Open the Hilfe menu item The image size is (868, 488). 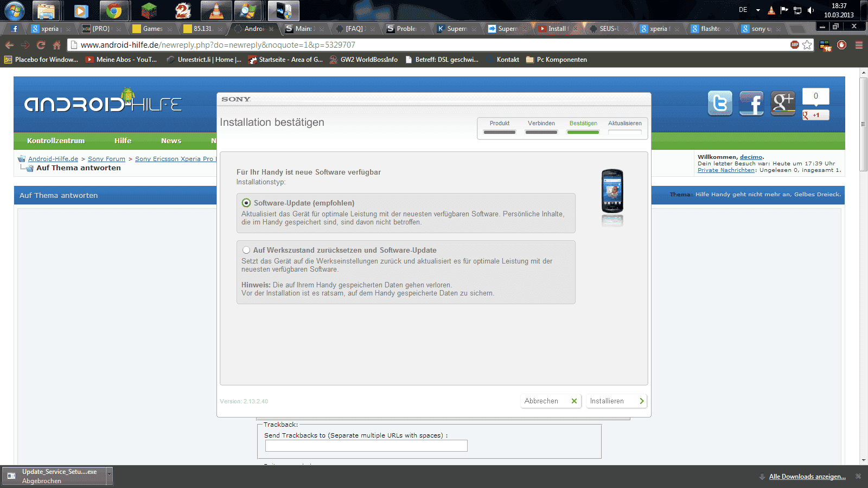(123, 140)
